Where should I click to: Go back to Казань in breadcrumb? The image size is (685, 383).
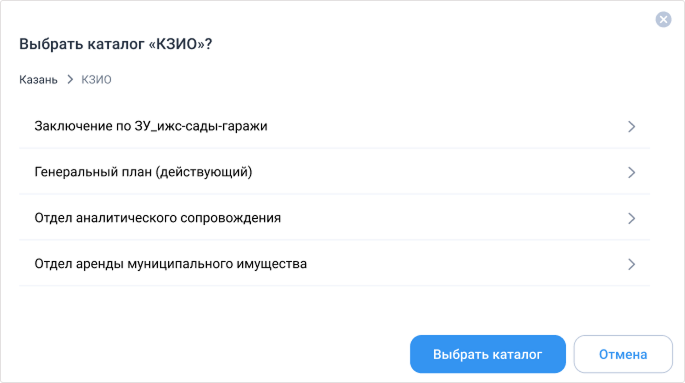point(38,79)
